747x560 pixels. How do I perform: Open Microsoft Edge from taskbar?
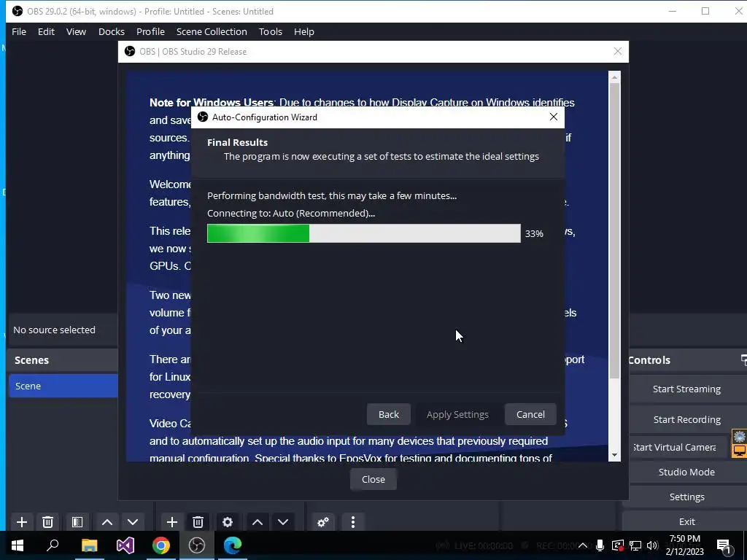click(233, 545)
